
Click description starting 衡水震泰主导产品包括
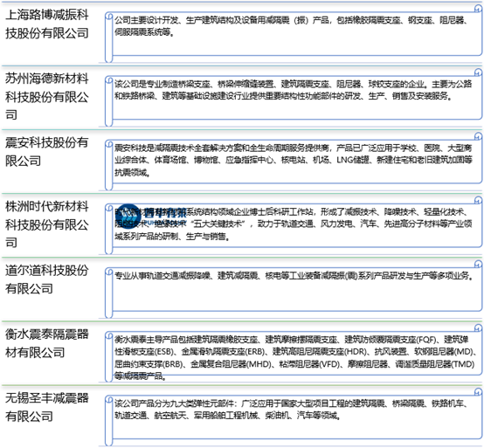[295, 358]
